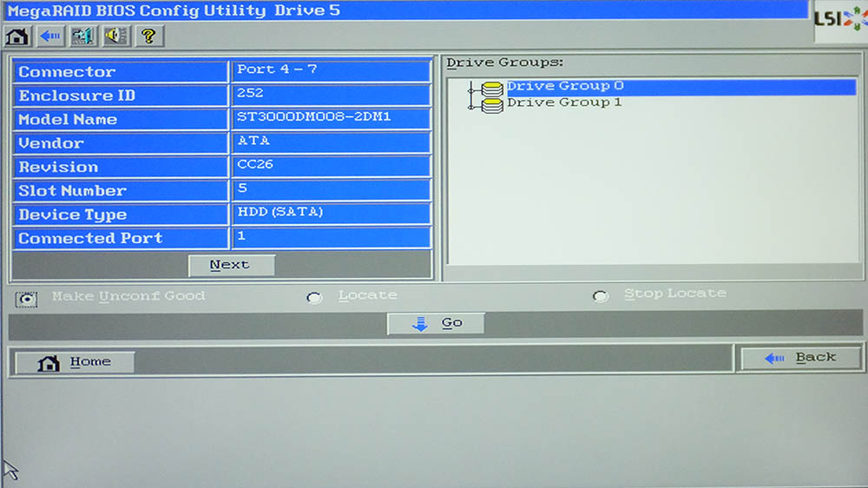Click the Drive Group 1 disk icon
The height and width of the screenshot is (488, 868).
pyautogui.click(x=491, y=105)
